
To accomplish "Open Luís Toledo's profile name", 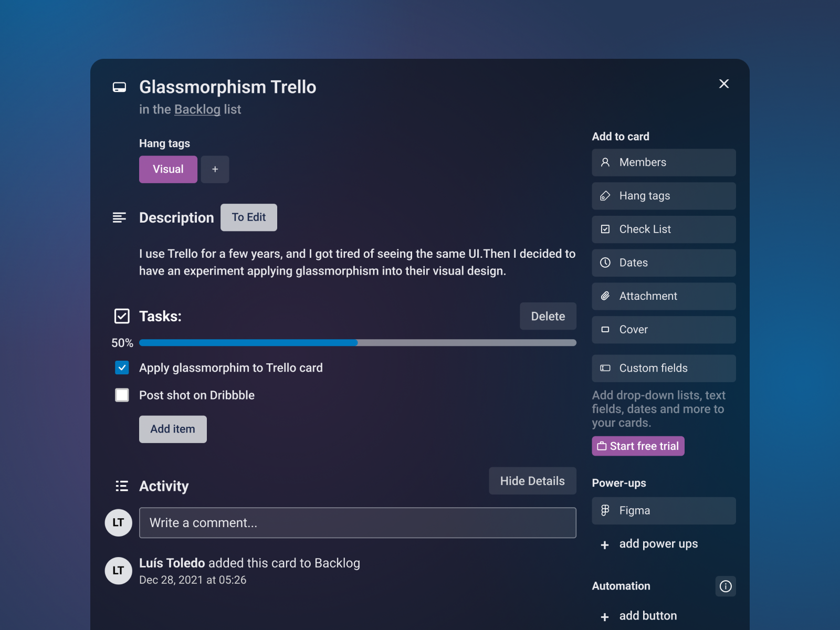I will click(172, 563).
